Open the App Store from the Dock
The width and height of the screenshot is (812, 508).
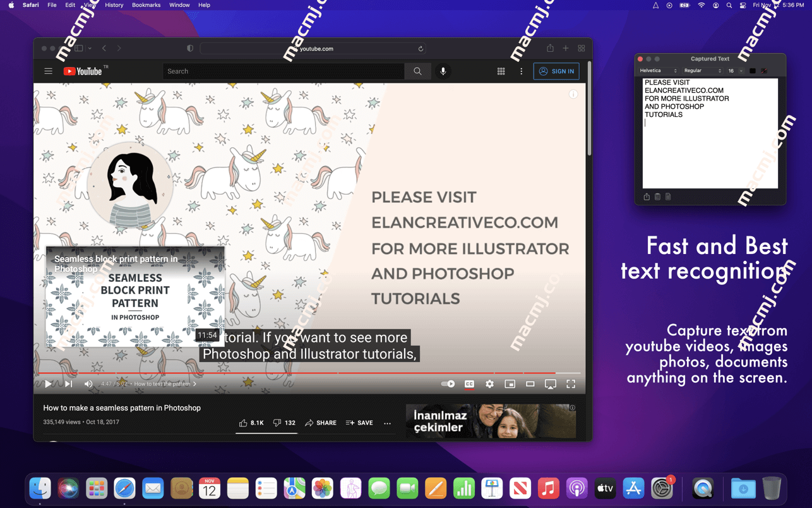point(633,488)
